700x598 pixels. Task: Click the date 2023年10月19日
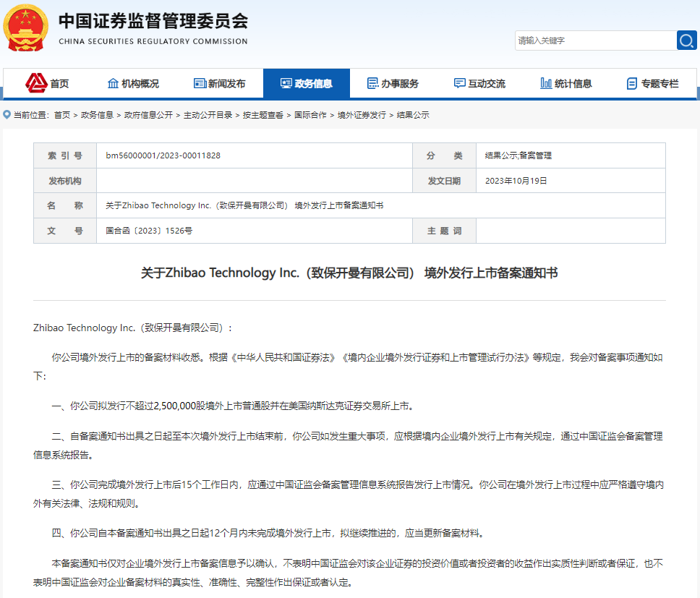click(516, 181)
